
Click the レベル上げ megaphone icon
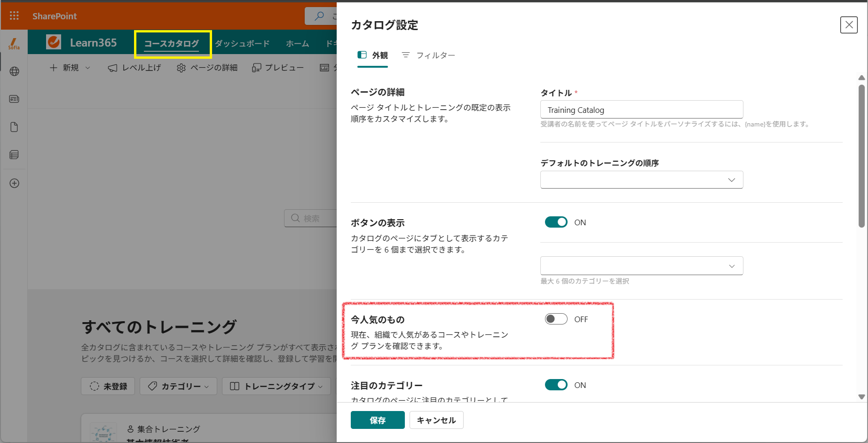pyautogui.click(x=112, y=68)
